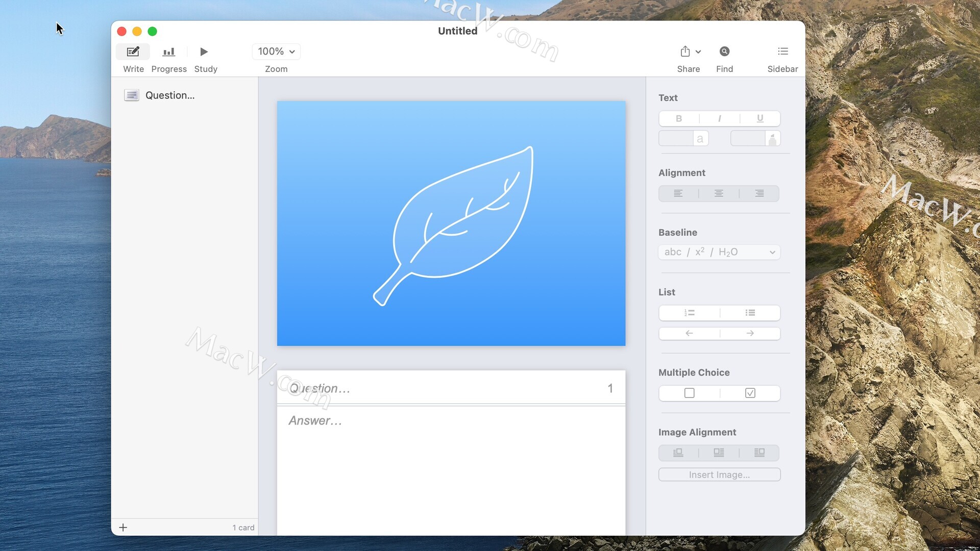Increase list indent with right arrow

[750, 333]
